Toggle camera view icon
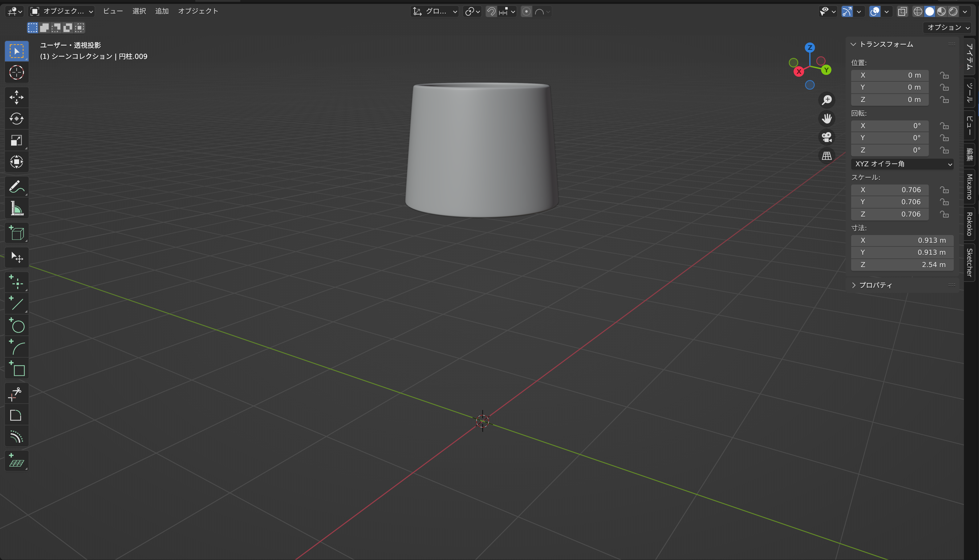 pos(827,137)
